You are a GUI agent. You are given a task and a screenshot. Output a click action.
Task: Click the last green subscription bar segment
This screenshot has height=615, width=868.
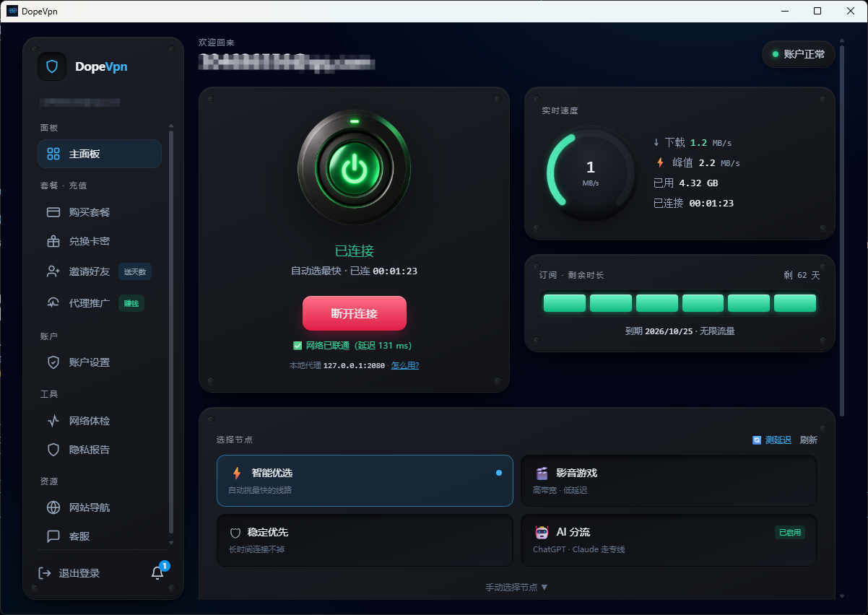795,303
